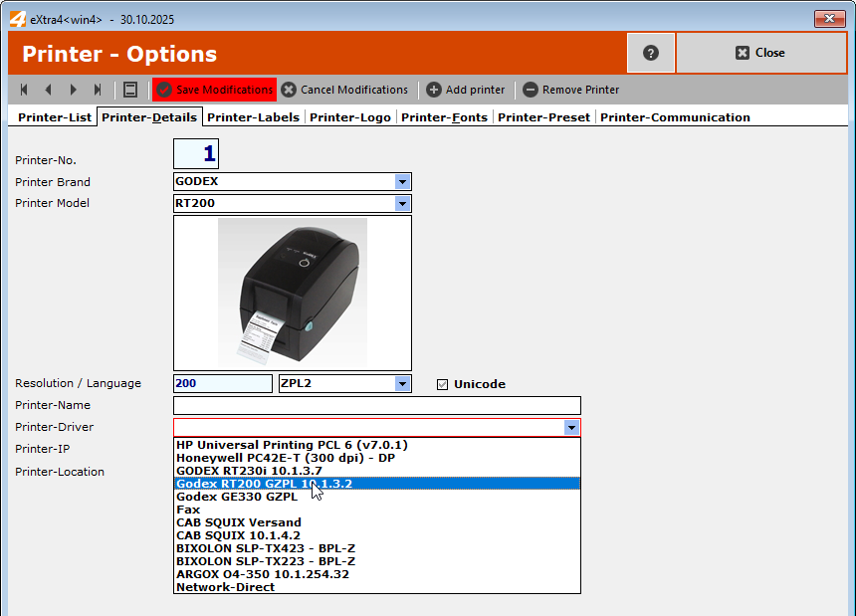The width and height of the screenshot is (856, 616).
Task: Expand the ZPL2 language dropdown
Action: coord(402,384)
